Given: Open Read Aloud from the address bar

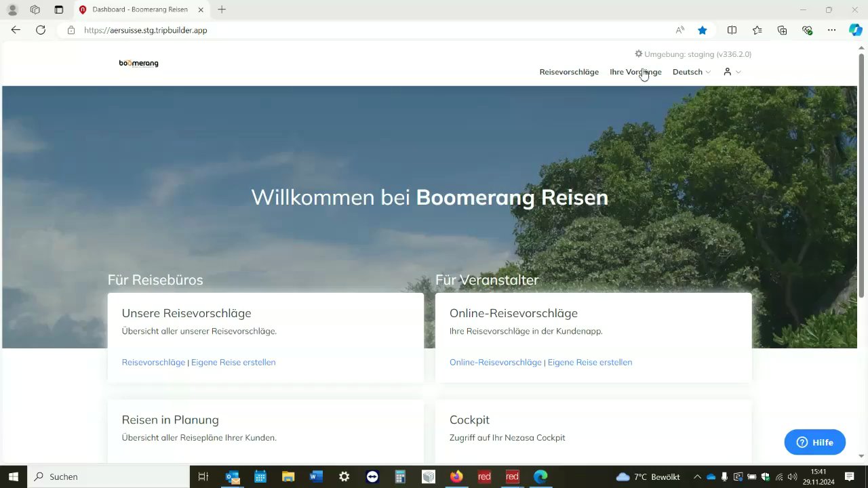Looking at the screenshot, I should pos(680,30).
